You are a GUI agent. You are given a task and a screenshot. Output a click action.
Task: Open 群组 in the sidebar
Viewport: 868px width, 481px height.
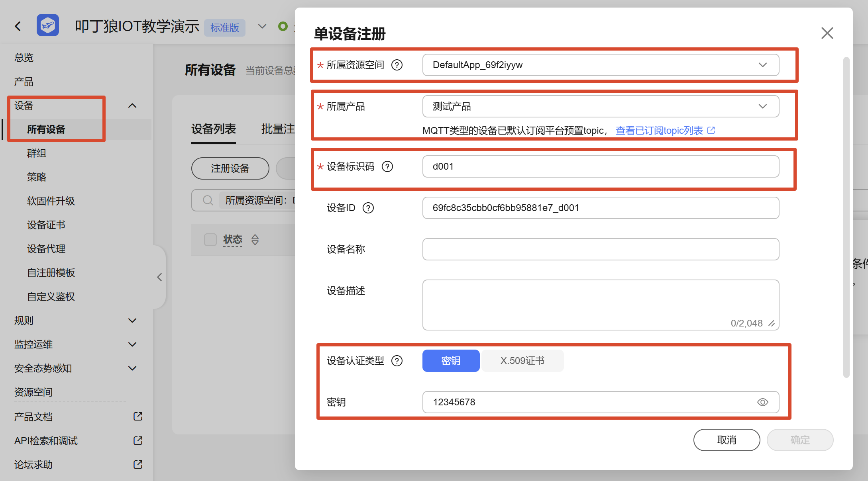pos(37,153)
